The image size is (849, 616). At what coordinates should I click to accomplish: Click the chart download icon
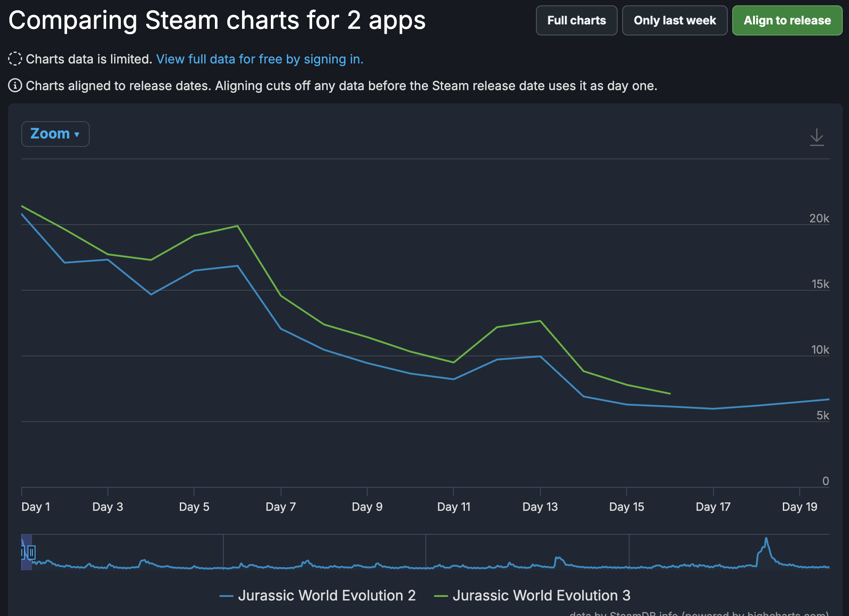point(817,137)
